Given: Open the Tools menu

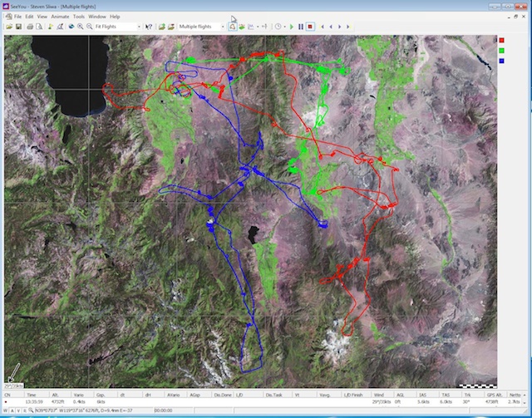Looking at the screenshot, I should 79,17.
